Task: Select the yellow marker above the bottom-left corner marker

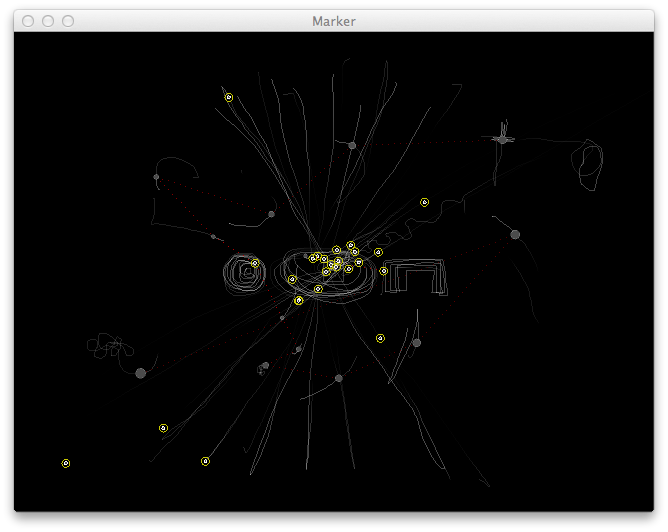Action: [163, 428]
